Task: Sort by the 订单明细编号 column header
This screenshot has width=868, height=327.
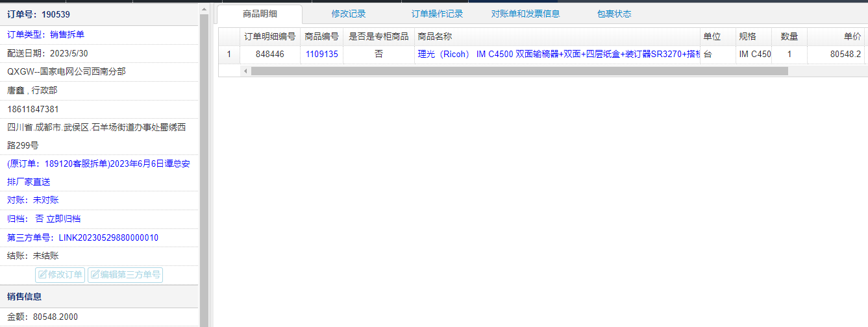Action: [x=270, y=37]
